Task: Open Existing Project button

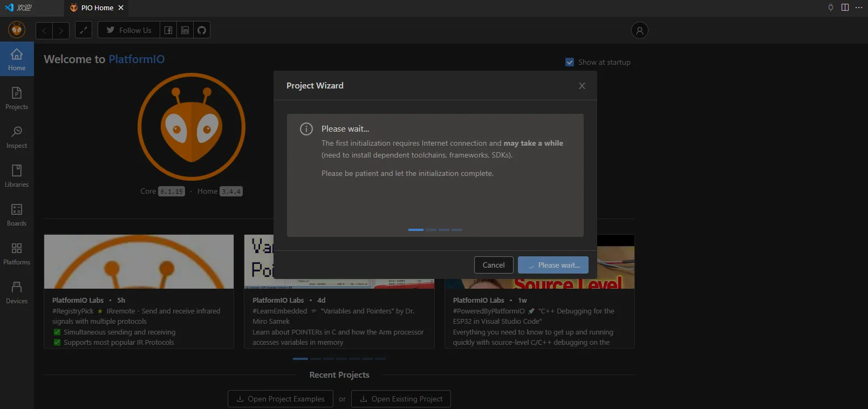Action: tap(401, 399)
